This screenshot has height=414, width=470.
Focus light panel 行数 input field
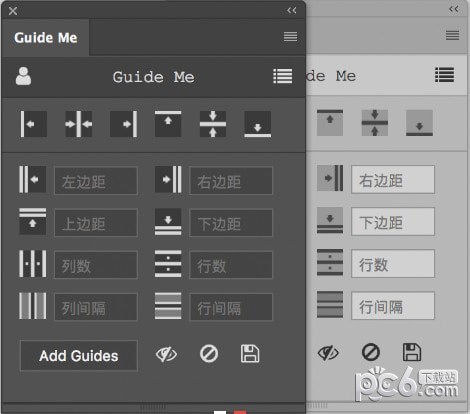[393, 263]
